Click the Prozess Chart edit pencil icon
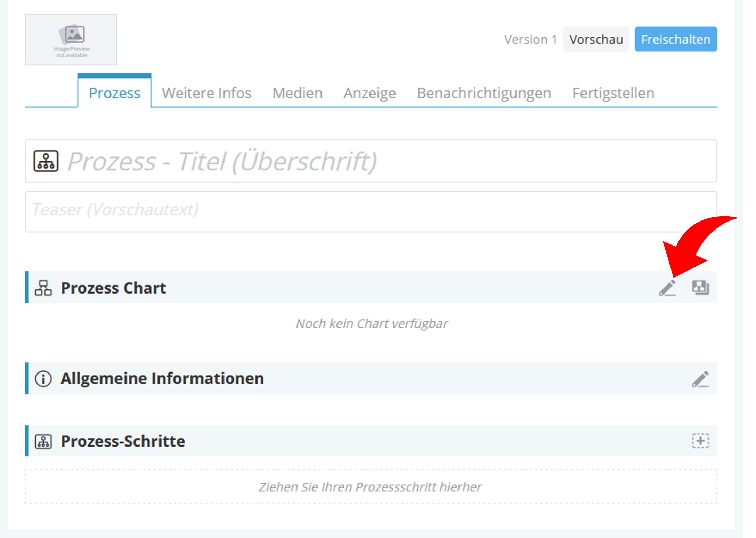 tap(667, 288)
